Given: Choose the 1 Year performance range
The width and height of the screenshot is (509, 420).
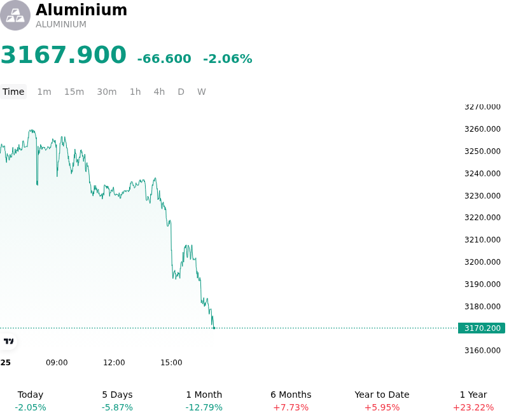Looking at the screenshot, I should (473, 401).
